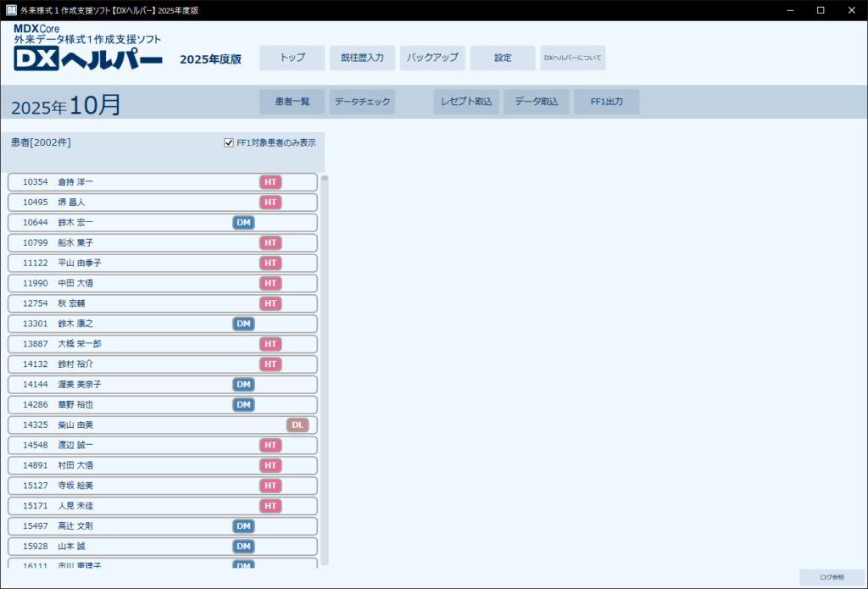Open the 既往歴入力 screen

point(362,58)
